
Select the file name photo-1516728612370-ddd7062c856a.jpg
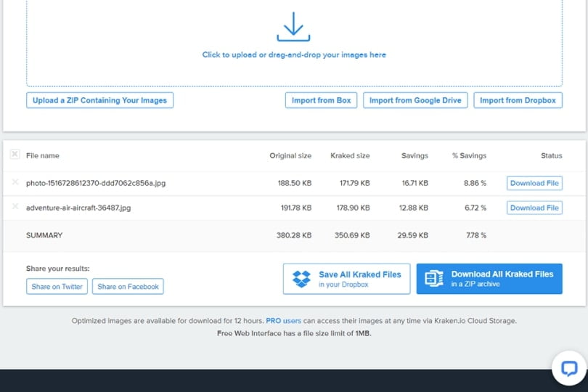(x=96, y=183)
